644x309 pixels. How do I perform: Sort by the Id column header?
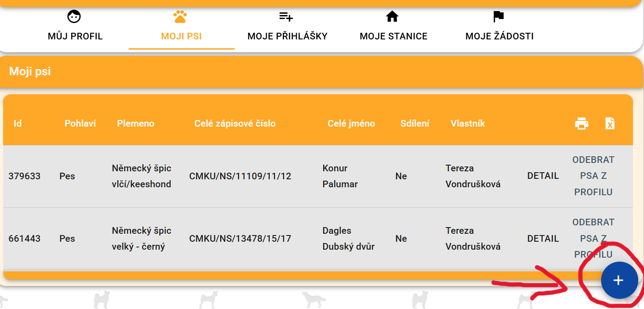pyautogui.click(x=18, y=124)
